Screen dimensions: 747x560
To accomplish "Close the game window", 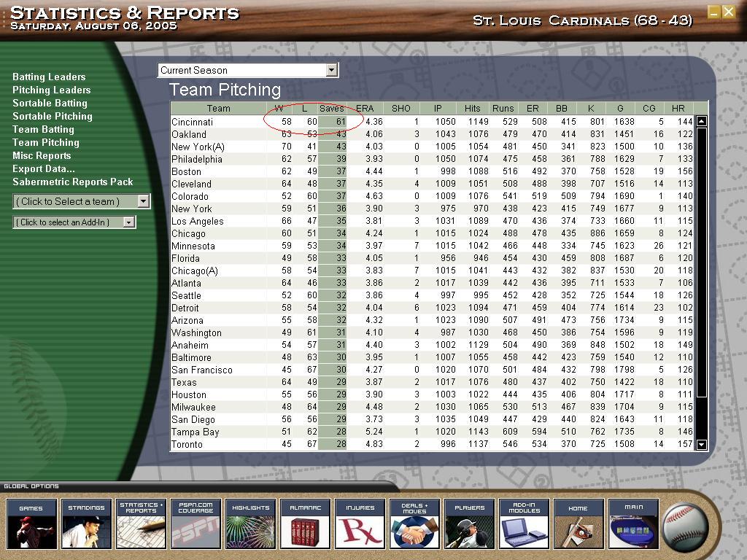I will (x=729, y=12).
